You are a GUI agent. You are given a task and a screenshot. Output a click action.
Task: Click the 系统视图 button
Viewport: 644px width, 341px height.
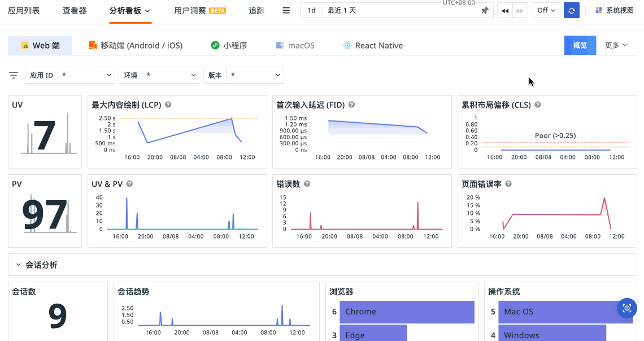click(615, 11)
